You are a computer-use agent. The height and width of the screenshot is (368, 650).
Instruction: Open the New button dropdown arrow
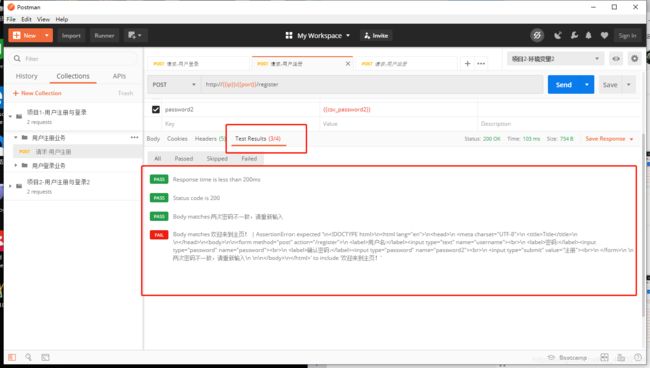coord(47,36)
